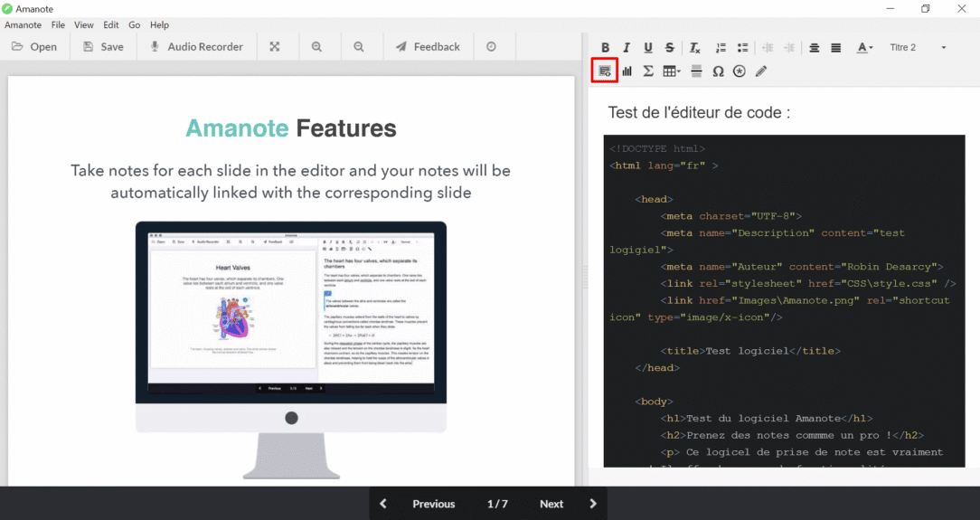Viewport: 980px width, 520px height.
Task: Go to the Next slide
Action: [x=551, y=504]
